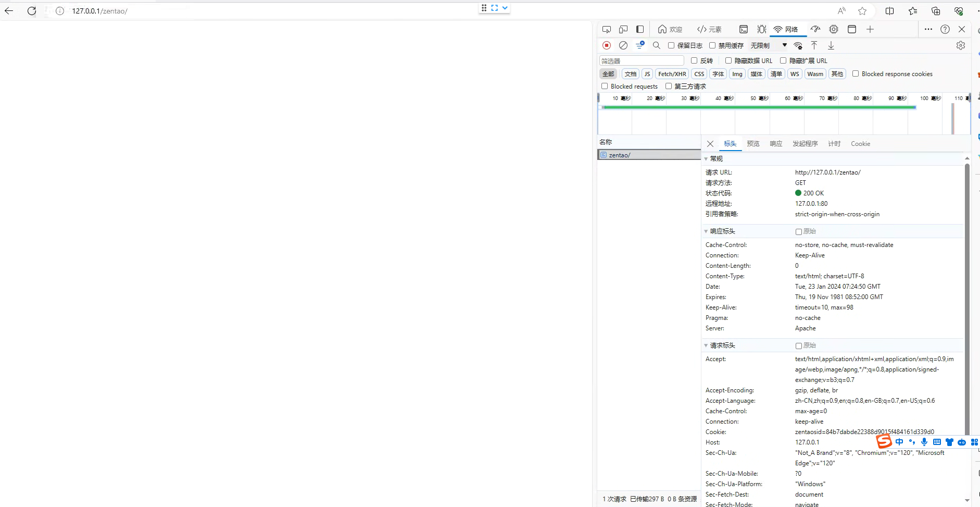Screen dimensions: 980x507
Task: Toggle the network filter bar icon
Action: coord(640,45)
